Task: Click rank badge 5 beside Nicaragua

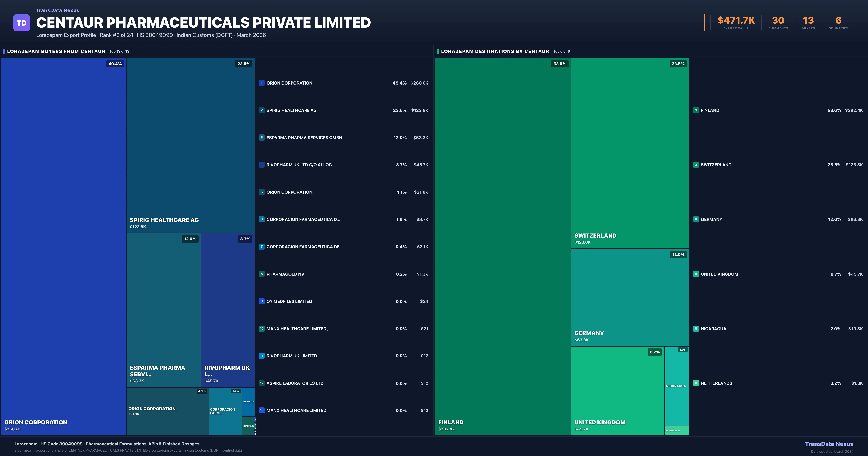Action: pos(696,328)
